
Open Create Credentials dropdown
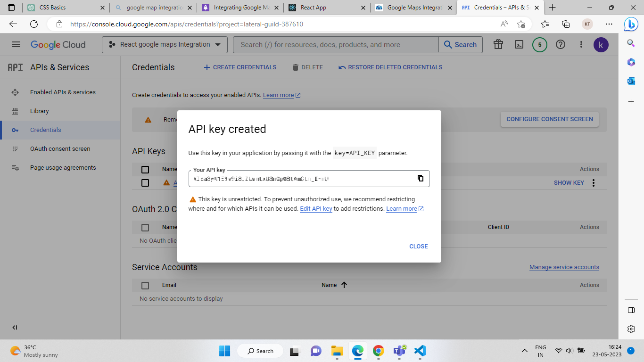240,67
